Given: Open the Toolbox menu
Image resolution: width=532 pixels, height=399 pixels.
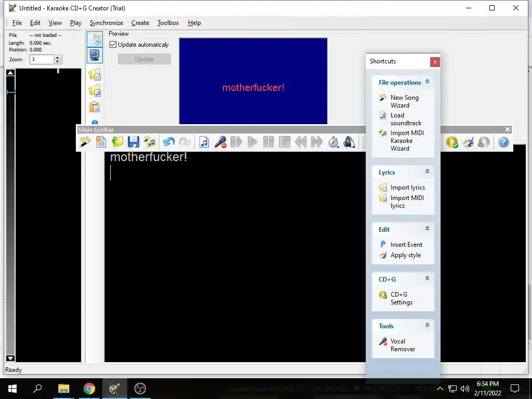Looking at the screenshot, I should (x=168, y=23).
